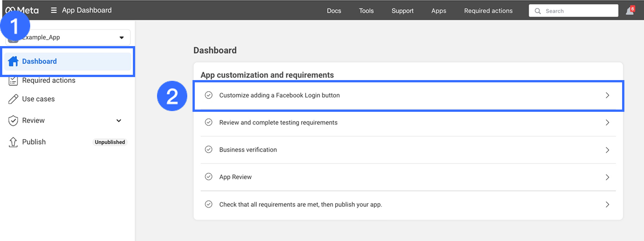Image resolution: width=644 pixels, height=241 pixels.
Task: Click checkmark circle beside App Review
Action: point(208,177)
